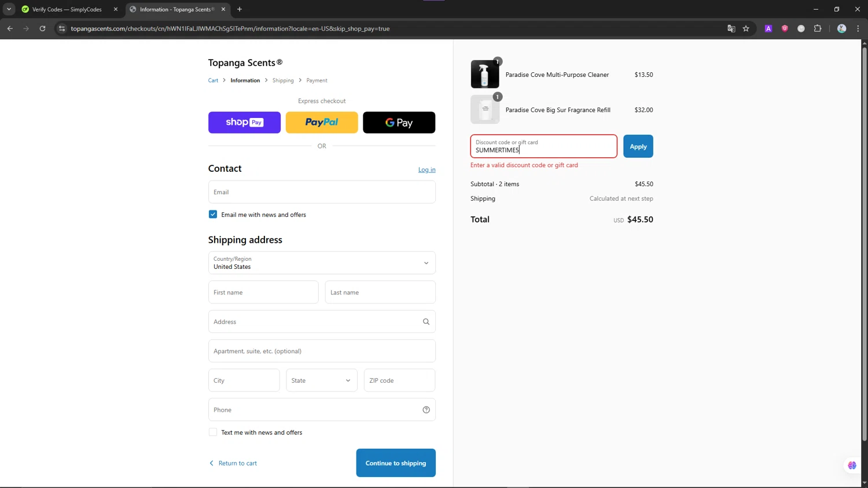This screenshot has width=868, height=488.
Task: Click the phone help question icon
Action: (426, 410)
